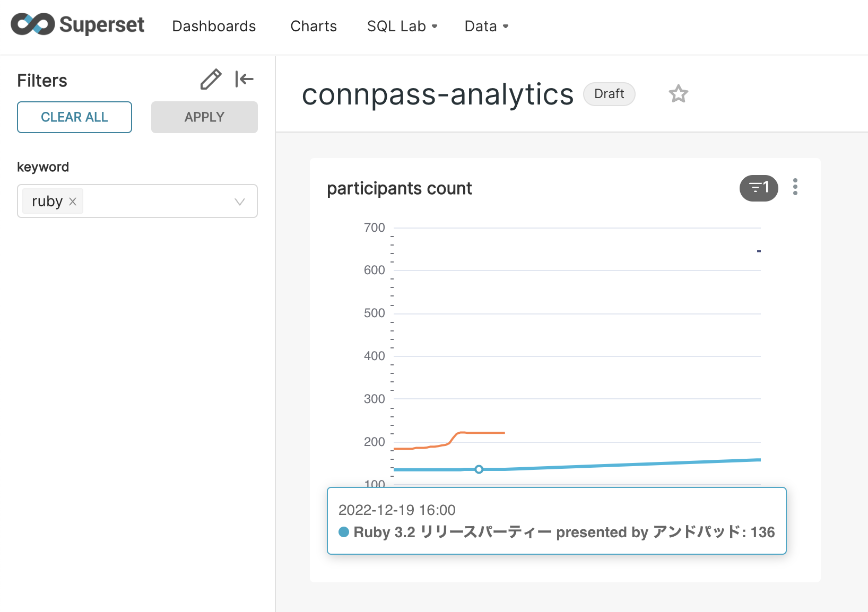Open the applied filters indicator badge
The width and height of the screenshot is (868, 612).
pos(758,188)
